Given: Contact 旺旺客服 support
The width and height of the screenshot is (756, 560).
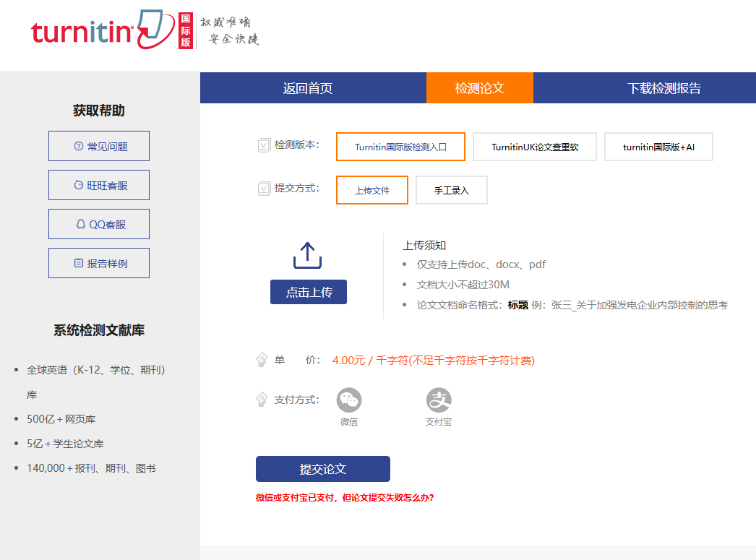Looking at the screenshot, I should 99,185.
